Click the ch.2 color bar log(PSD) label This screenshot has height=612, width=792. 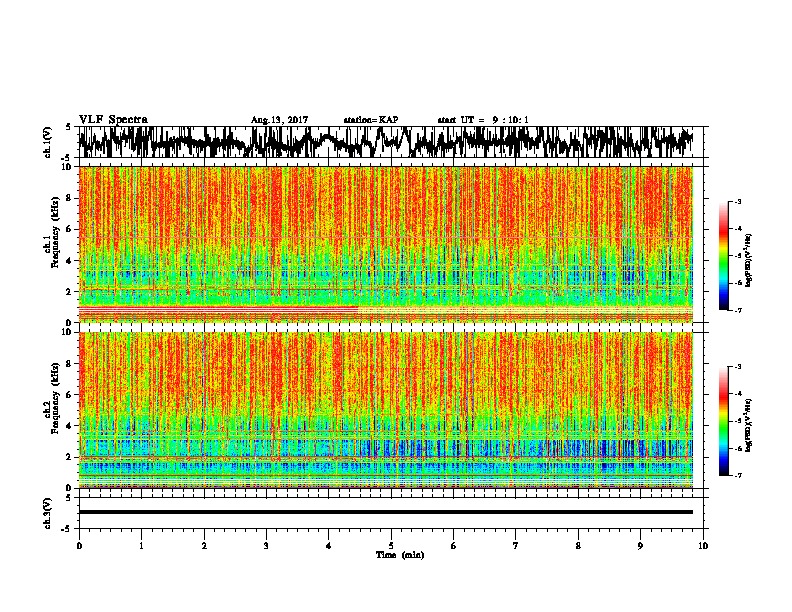(x=748, y=426)
